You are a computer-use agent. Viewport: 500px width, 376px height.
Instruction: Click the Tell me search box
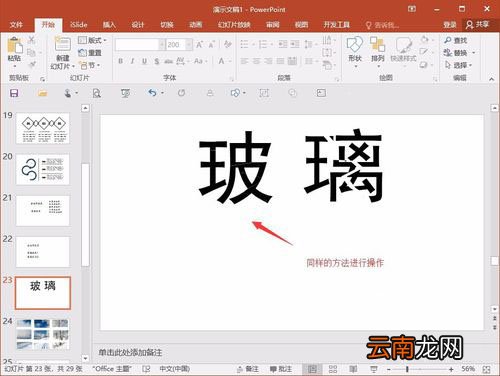coord(382,25)
